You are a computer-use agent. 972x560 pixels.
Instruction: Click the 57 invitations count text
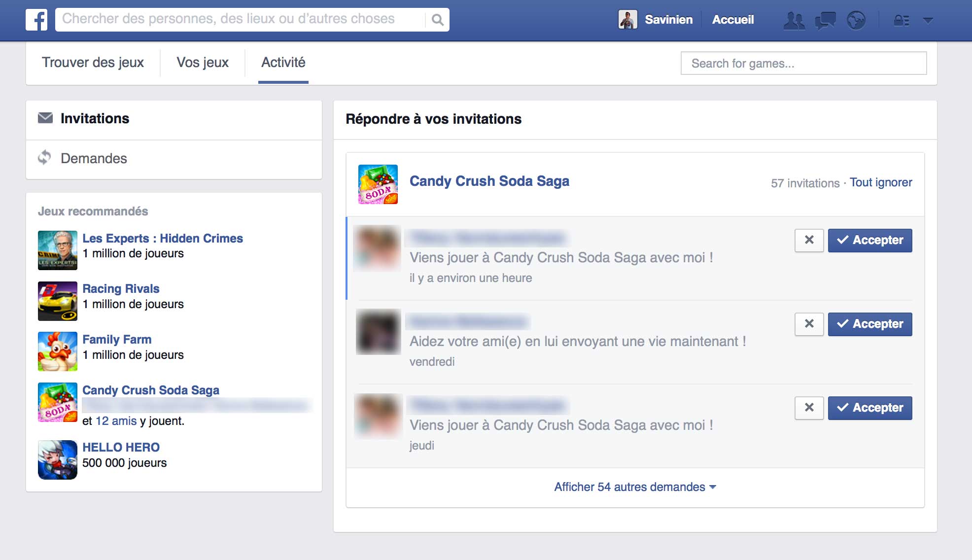[x=805, y=183]
